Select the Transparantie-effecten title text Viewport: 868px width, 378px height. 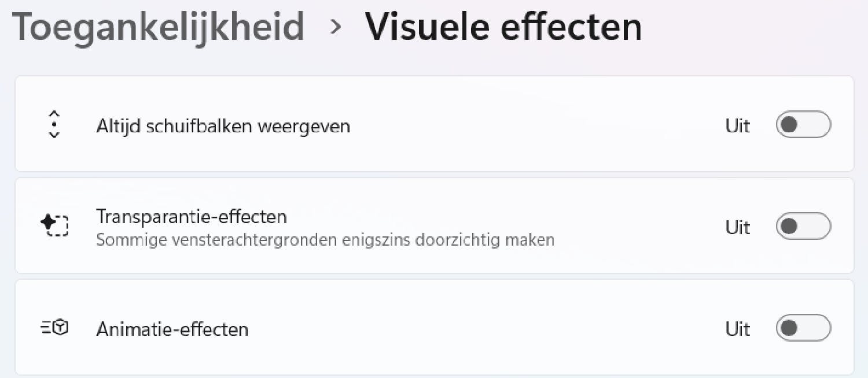point(192,217)
